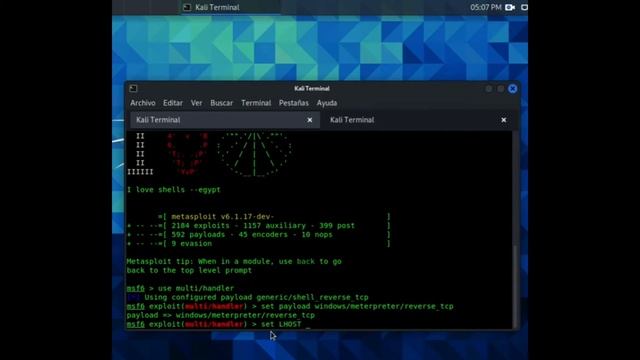Click the Kali Terminal window title text
This screenshot has width=640, height=360.
pos(312,89)
